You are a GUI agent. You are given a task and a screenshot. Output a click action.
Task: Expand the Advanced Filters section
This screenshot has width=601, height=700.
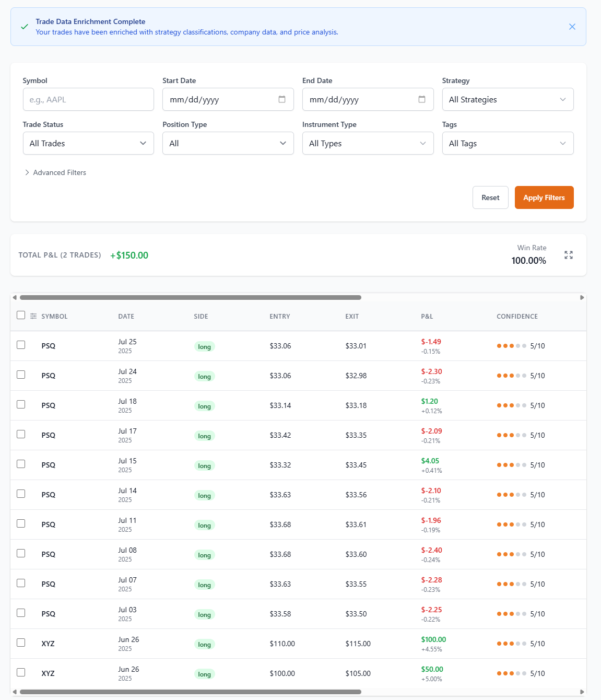click(x=55, y=172)
